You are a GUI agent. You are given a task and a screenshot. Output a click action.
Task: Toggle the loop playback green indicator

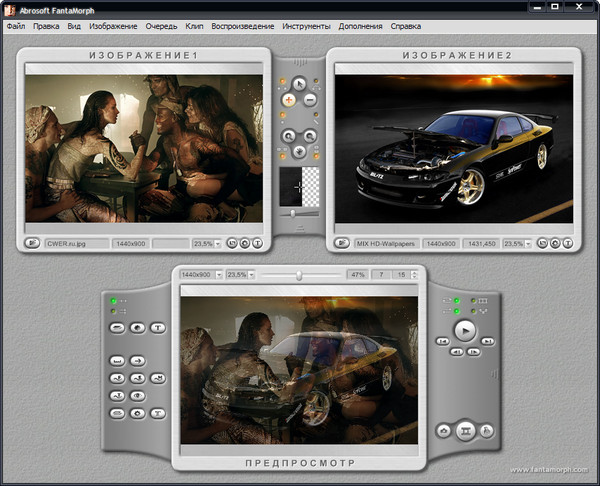(457, 301)
